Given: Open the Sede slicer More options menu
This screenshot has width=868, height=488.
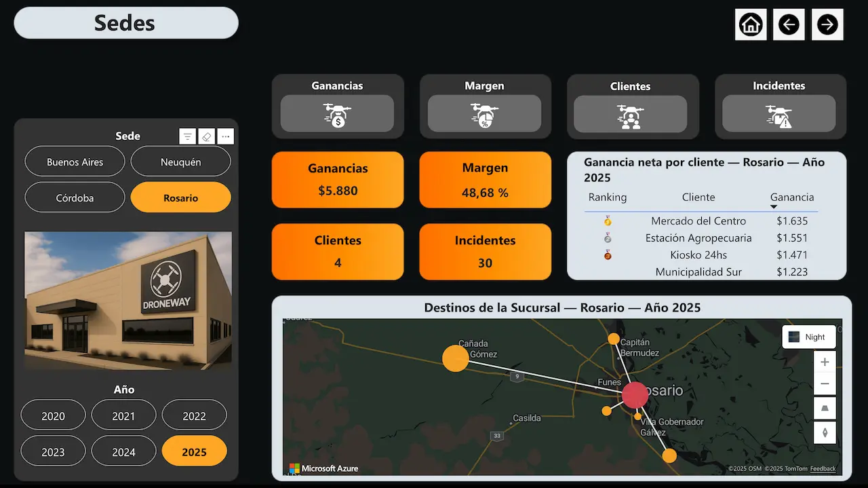Looking at the screenshot, I should click(x=225, y=136).
